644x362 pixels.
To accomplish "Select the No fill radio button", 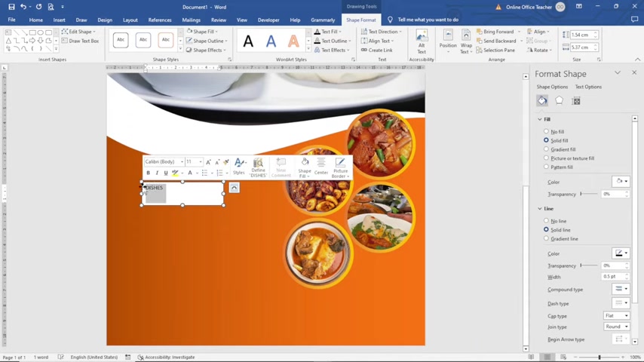I will click(546, 131).
